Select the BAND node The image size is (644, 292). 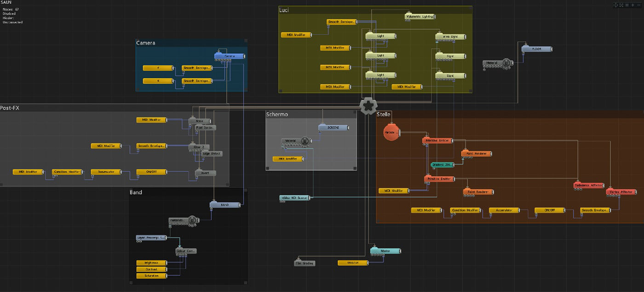click(225, 204)
